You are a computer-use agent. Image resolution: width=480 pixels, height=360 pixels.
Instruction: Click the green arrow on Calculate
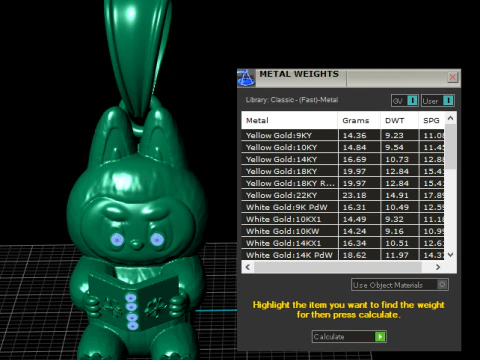coord(380,337)
